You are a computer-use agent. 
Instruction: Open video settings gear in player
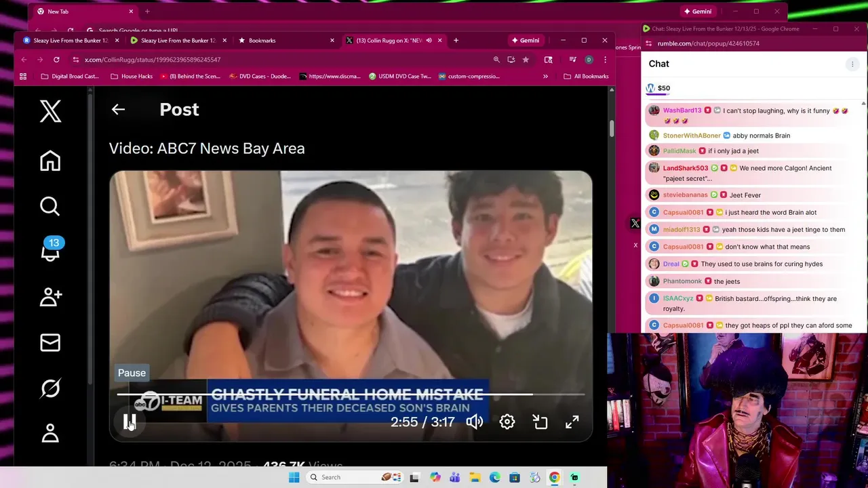507,422
